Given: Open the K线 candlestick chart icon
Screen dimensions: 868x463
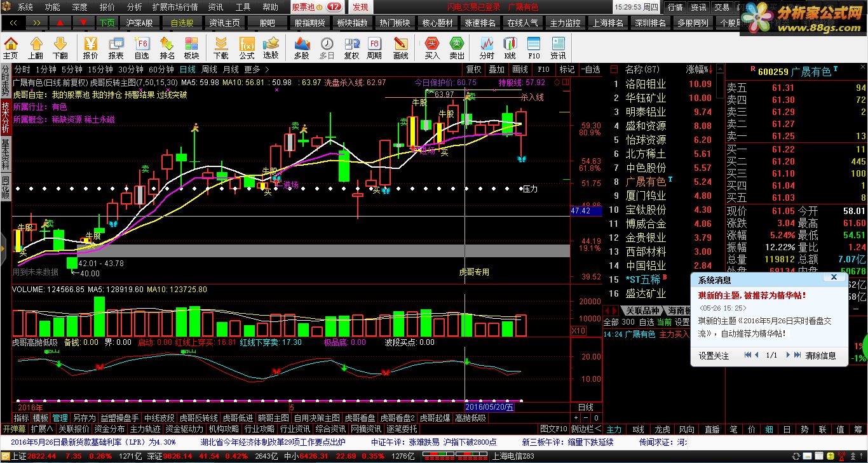Looking at the screenshot, I should click(510, 48).
